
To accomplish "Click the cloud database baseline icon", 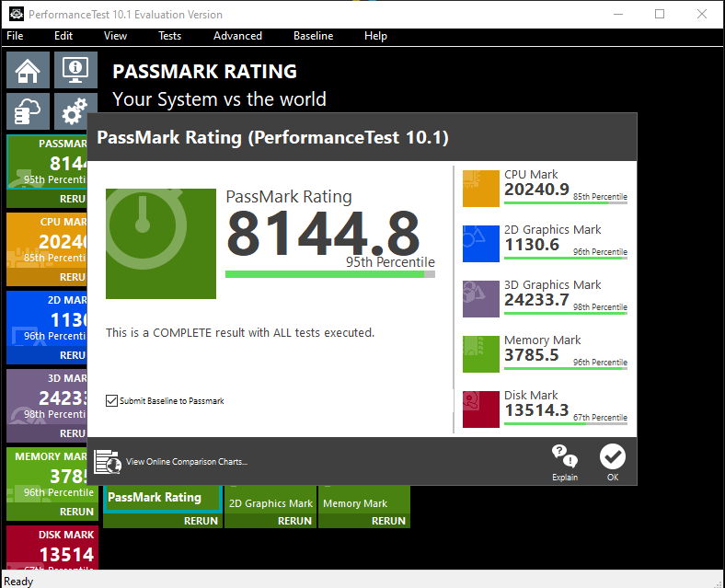I will pyautogui.click(x=28, y=111).
